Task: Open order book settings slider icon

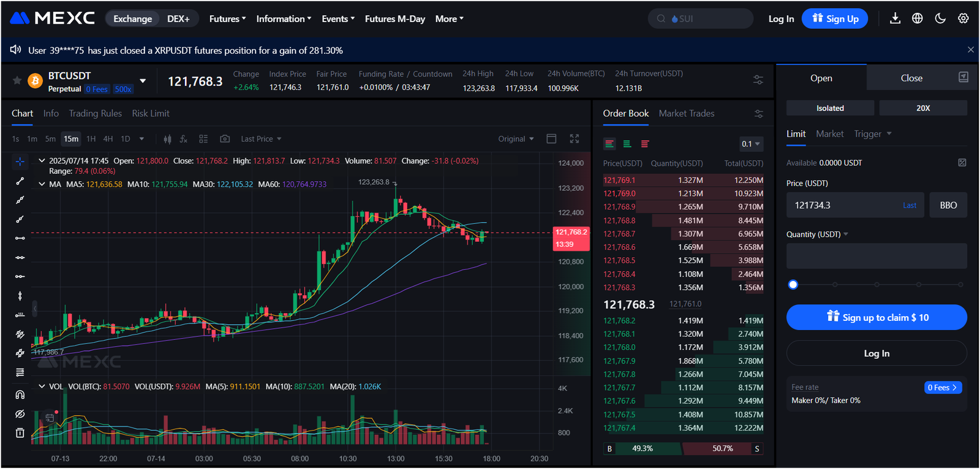Action: click(x=759, y=114)
